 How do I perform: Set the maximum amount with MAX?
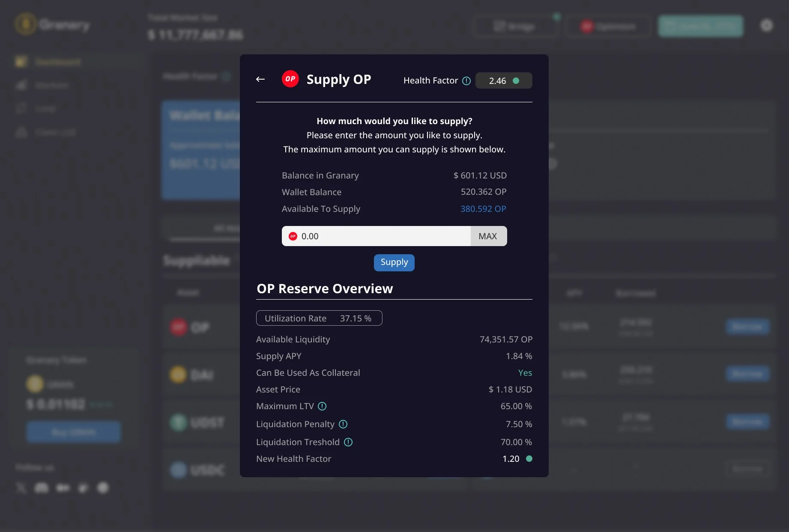pos(488,236)
